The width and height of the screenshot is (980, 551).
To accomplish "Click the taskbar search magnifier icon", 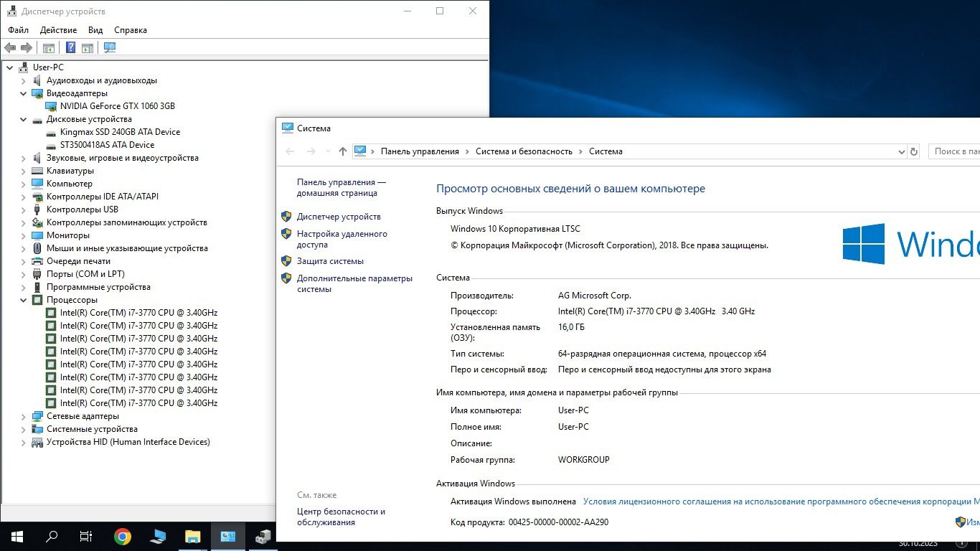I will point(52,536).
